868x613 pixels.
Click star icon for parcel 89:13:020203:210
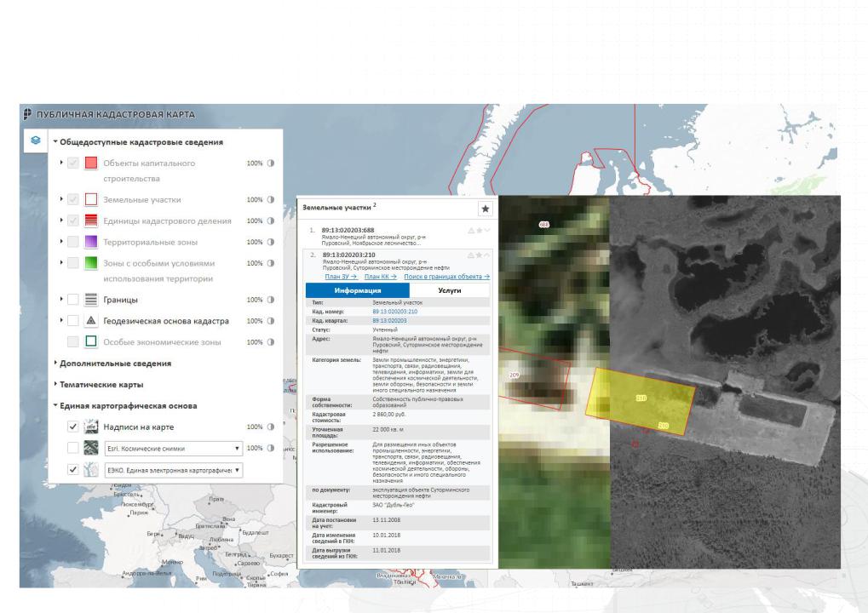(x=479, y=255)
